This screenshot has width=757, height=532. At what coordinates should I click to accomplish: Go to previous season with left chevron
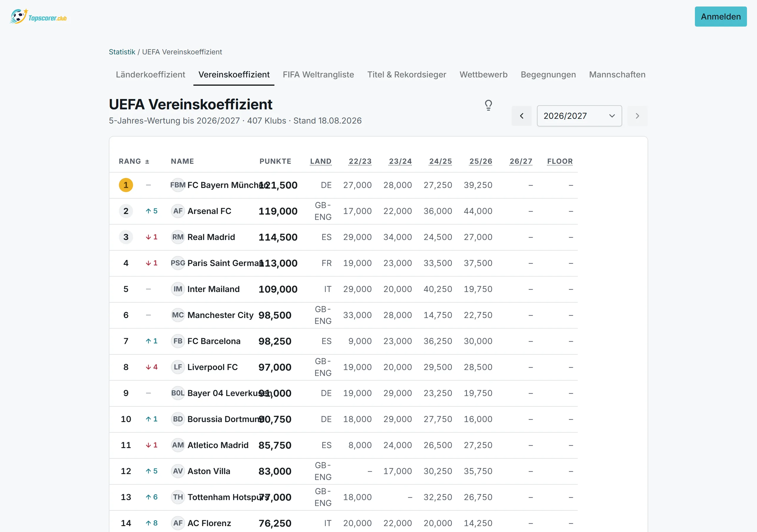click(521, 116)
